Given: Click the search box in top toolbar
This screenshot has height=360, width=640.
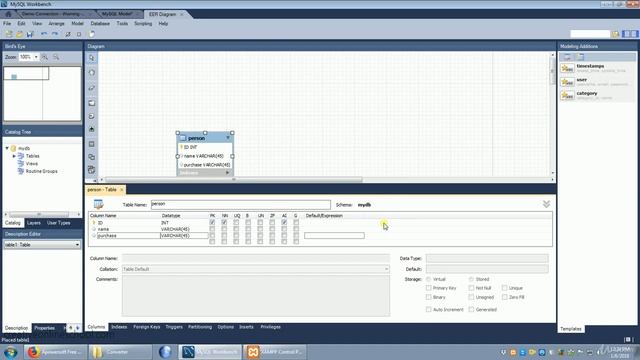Looking at the screenshot, I should click(590, 34).
